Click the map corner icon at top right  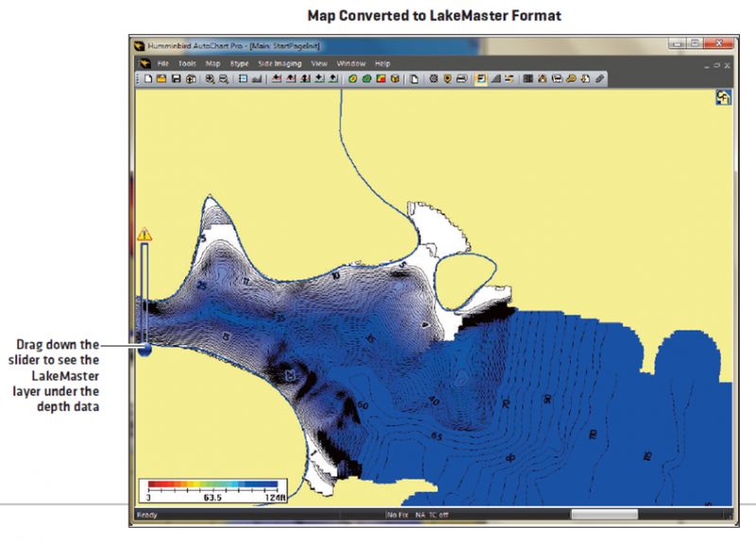722,98
